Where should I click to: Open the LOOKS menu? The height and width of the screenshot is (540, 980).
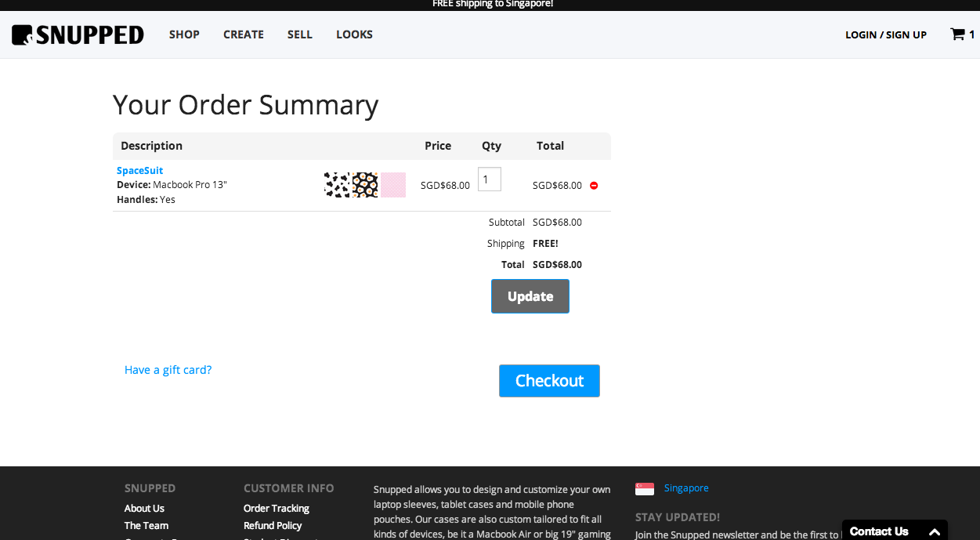click(x=354, y=34)
